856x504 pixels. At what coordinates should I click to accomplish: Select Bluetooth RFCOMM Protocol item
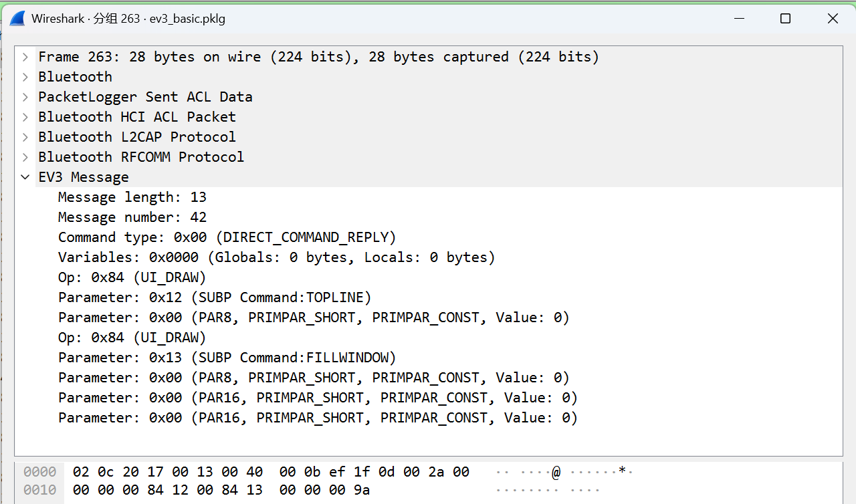point(141,157)
